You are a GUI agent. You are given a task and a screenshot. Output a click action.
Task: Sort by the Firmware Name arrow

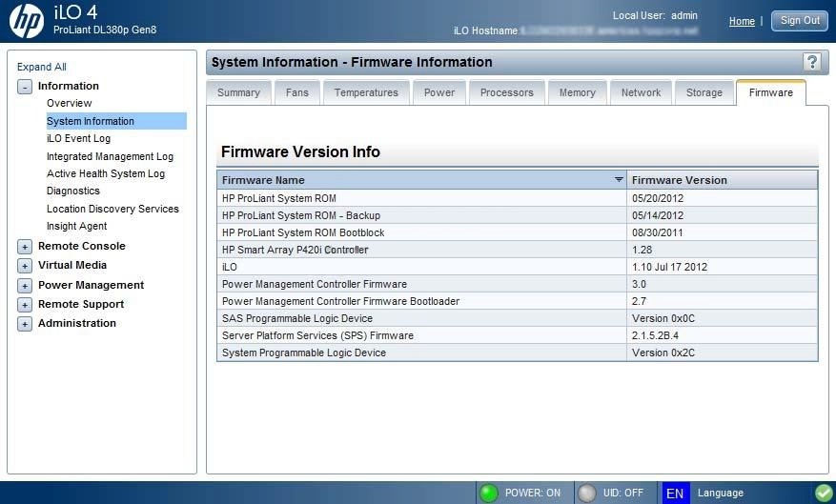(619, 179)
